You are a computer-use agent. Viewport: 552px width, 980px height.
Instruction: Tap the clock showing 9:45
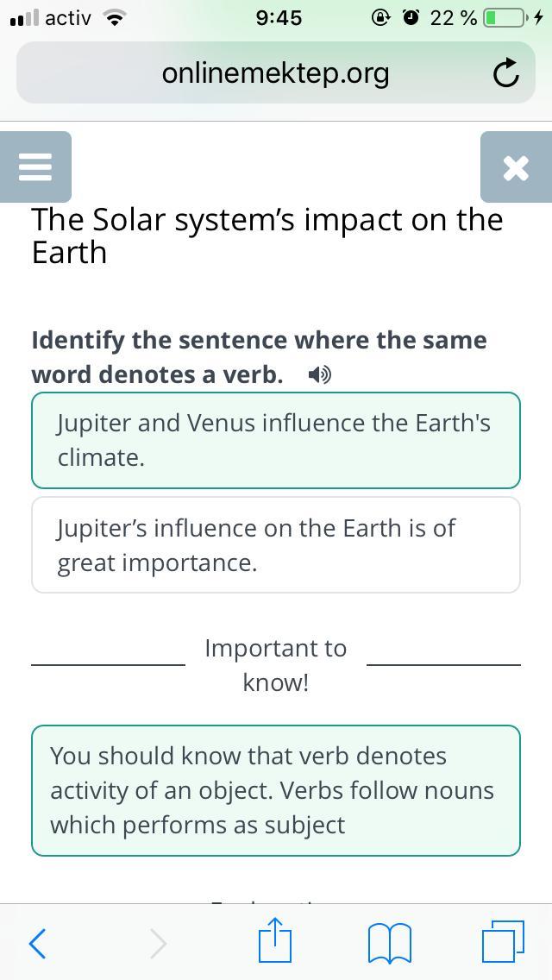(279, 17)
